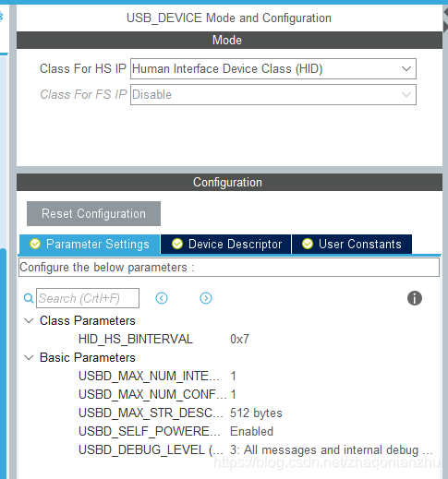Open the Class For HS IP dropdown
448x479 pixels.
(x=273, y=68)
